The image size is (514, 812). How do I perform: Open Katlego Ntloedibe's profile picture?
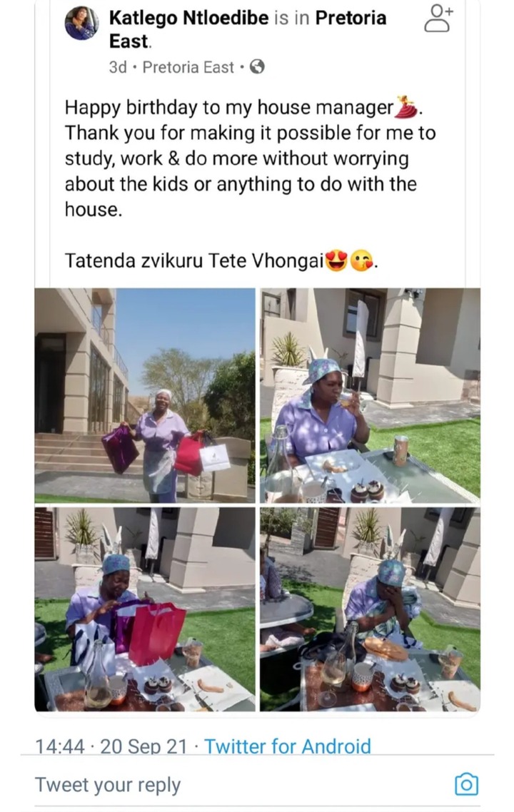point(81,23)
